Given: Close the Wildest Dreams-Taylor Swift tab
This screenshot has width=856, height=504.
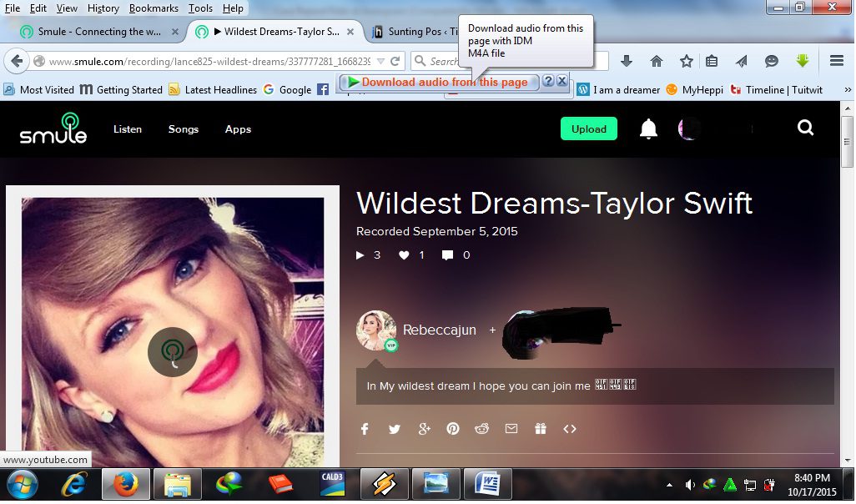Looking at the screenshot, I should [x=350, y=32].
